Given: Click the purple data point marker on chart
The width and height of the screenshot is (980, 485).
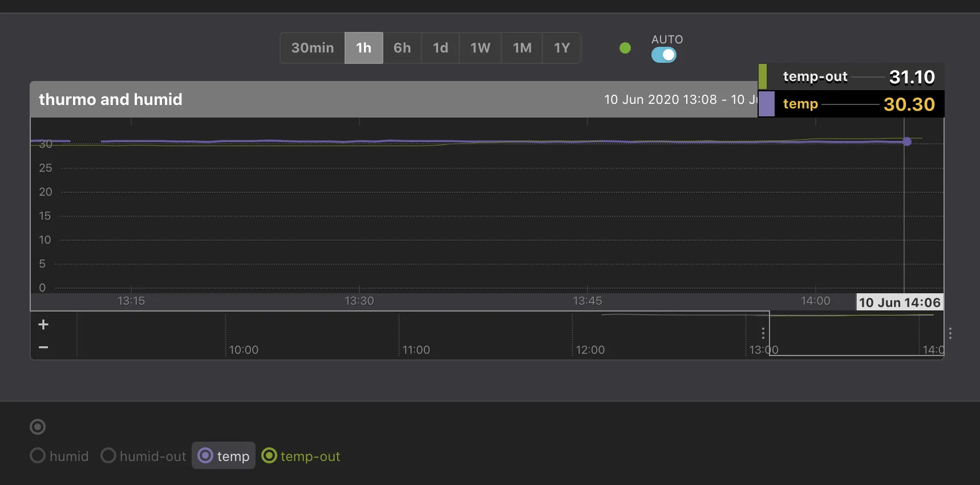Looking at the screenshot, I should [x=907, y=142].
